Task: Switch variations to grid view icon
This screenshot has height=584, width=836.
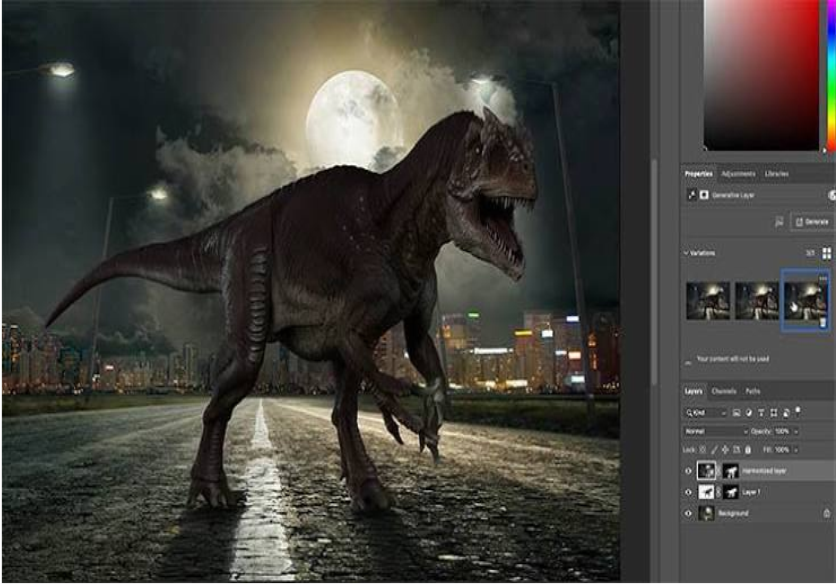Action: (826, 253)
